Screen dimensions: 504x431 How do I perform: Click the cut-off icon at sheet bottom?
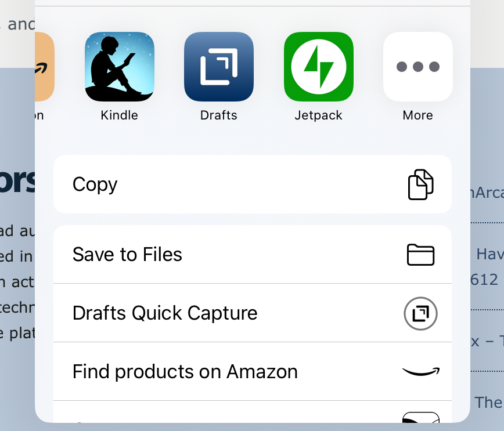click(x=421, y=417)
